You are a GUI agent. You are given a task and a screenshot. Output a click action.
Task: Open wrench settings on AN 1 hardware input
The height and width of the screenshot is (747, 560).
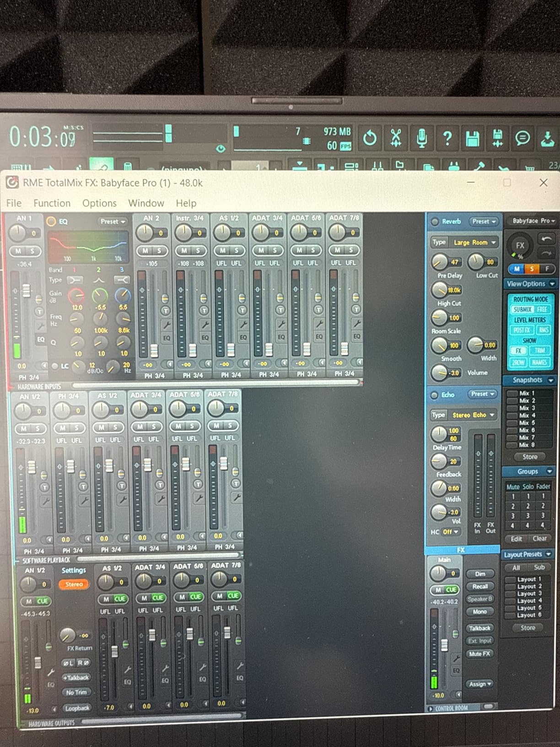coord(40,326)
